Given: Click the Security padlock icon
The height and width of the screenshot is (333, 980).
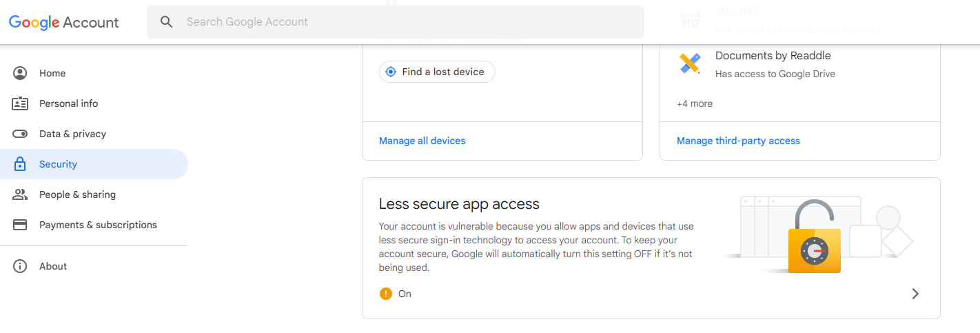Looking at the screenshot, I should point(20,164).
